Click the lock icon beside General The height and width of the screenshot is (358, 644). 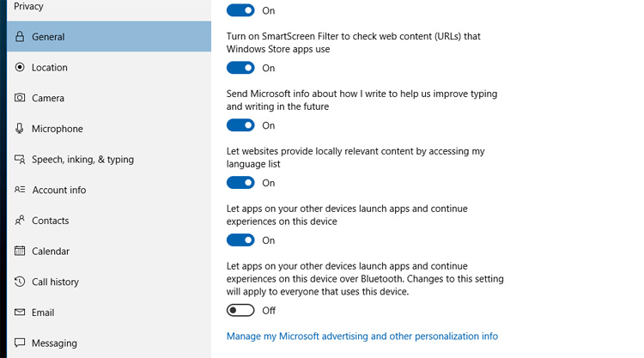20,37
